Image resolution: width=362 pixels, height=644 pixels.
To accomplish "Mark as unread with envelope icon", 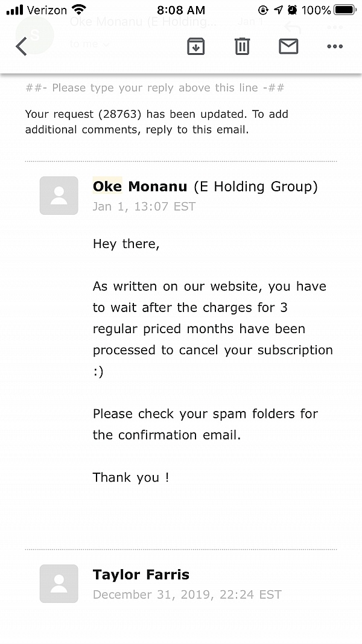I will (x=288, y=46).
